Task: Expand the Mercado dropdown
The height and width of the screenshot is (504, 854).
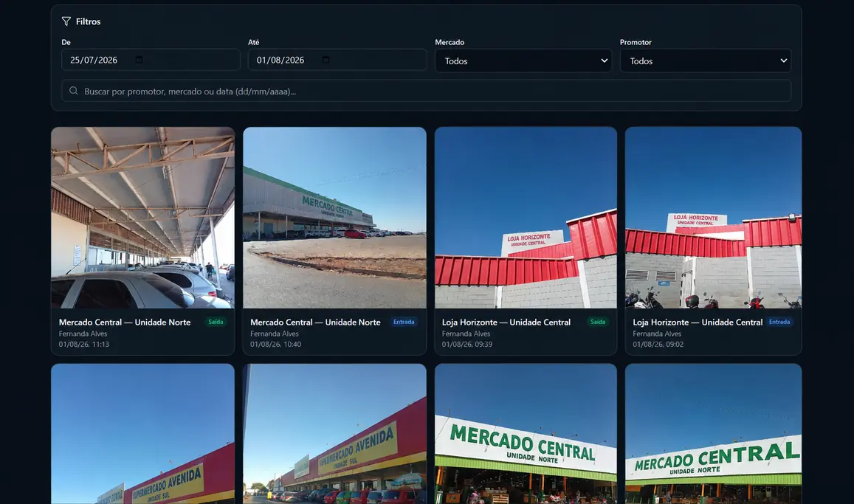Action: [523, 61]
